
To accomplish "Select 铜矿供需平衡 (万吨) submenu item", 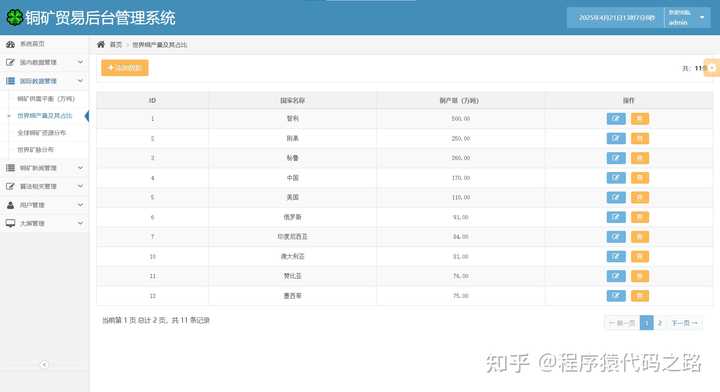I will 46,99.
